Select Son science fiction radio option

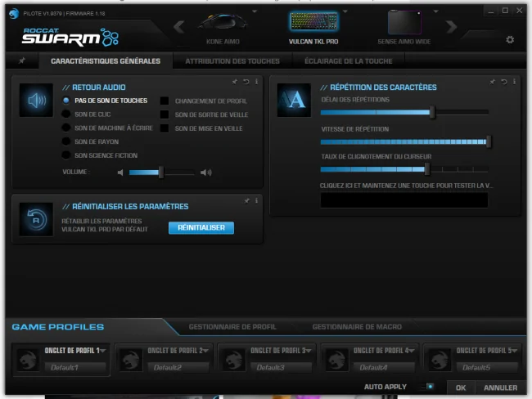66,155
